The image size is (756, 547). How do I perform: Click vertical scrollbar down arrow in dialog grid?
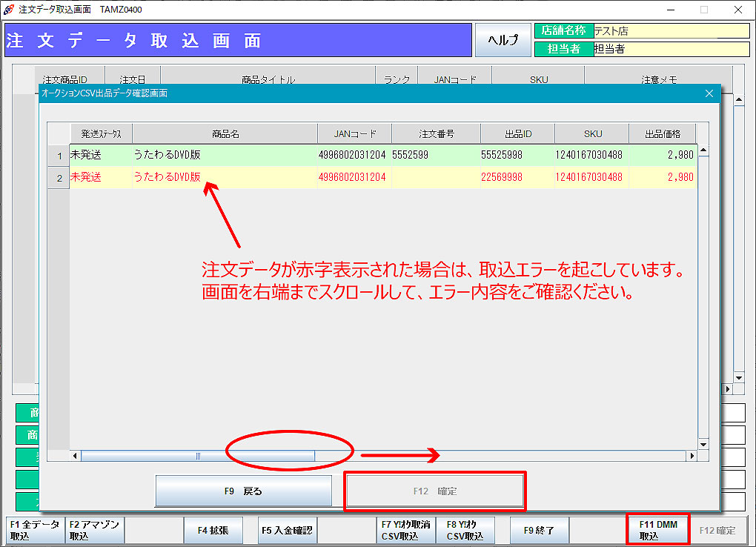[x=704, y=444]
